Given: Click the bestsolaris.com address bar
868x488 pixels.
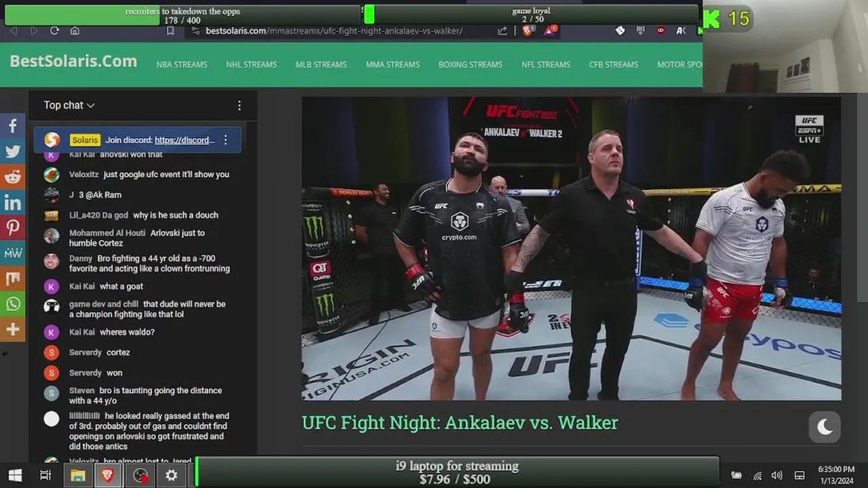Looking at the screenshot, I should [x=334, y=30].
